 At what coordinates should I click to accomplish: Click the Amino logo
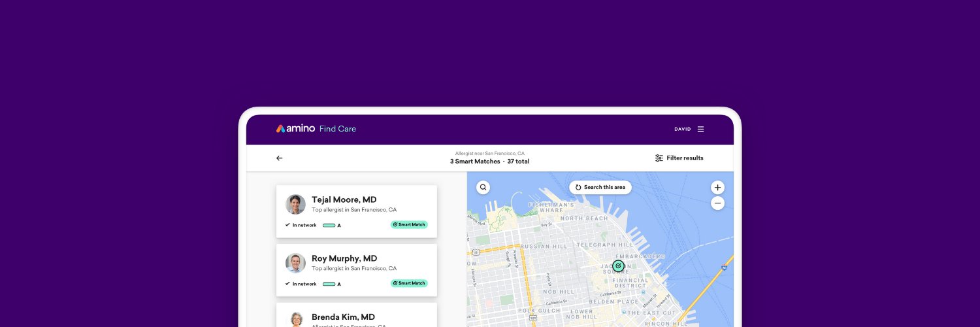pyautogui.click(x=295, y=129)
